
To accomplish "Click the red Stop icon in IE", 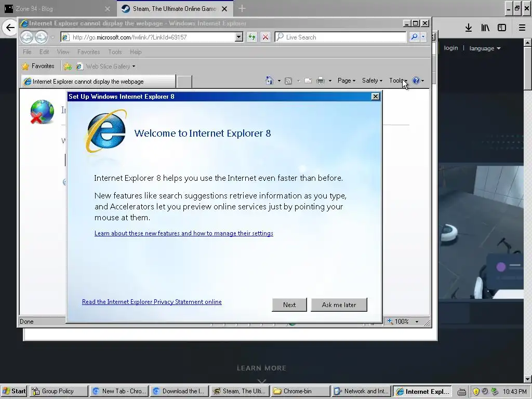I will 265,37.
